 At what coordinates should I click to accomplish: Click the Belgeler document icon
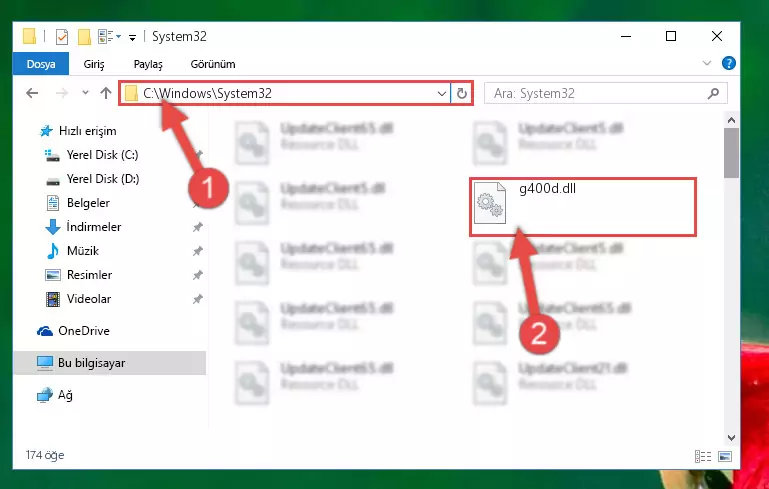[52, 203]
